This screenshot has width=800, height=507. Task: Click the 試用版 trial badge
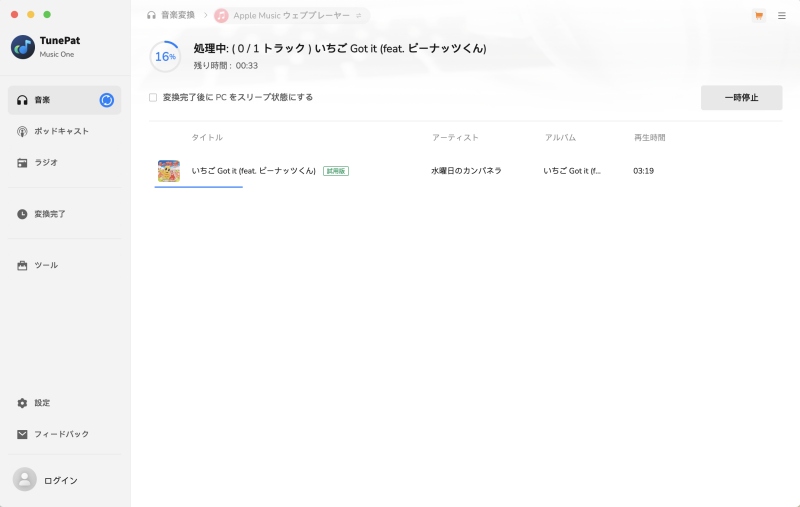(336, 171)
